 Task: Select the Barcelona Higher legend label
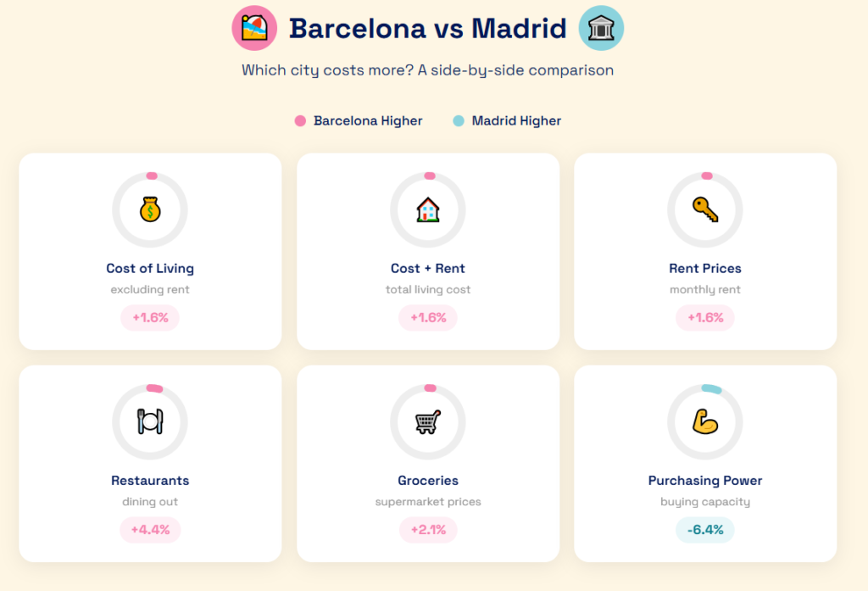click(x=368, y=121)
